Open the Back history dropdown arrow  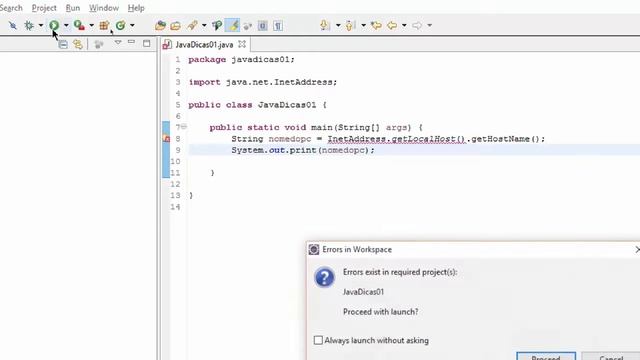click(x=404, y=25)
